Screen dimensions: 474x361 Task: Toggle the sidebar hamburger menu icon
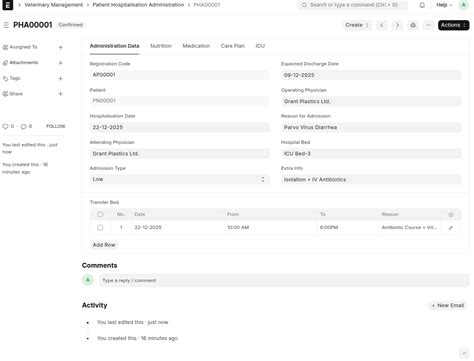click(6, 25)
